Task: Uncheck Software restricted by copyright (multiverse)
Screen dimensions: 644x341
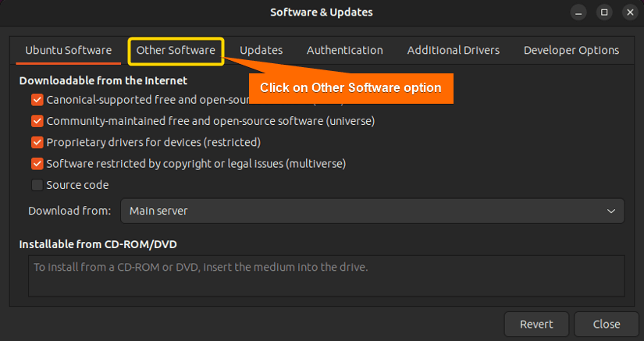Action: (x=37, y=164)
